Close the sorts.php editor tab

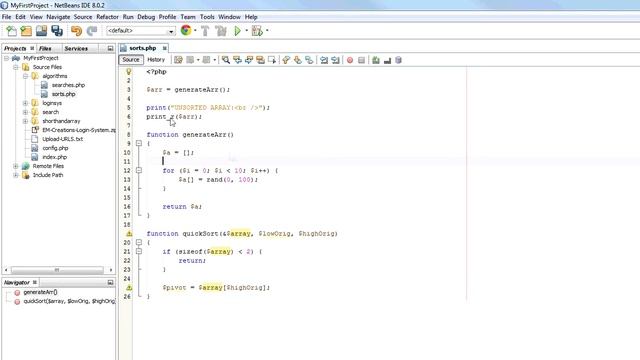(x=164, y=48)
